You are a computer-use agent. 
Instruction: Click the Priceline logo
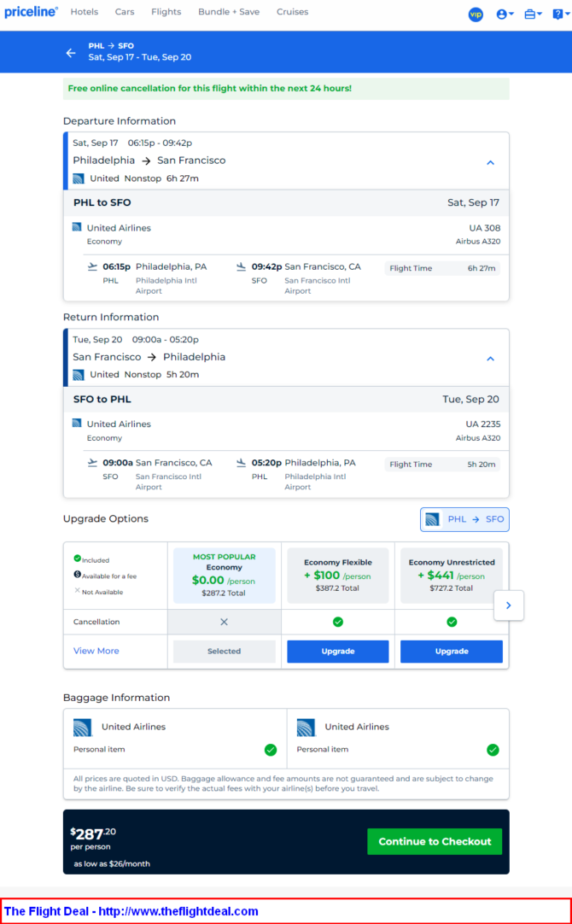coord(32,12)
